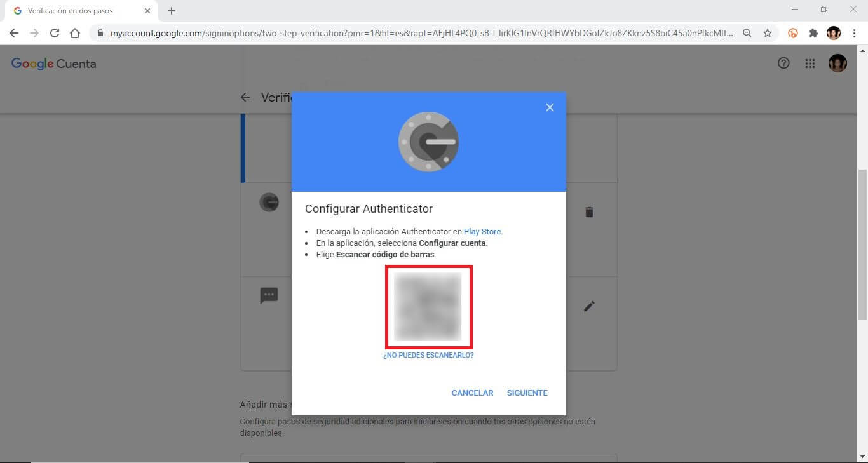Open the Google account avatar
Image resolution: width=868 pixels, height=463 pixels.
pos(837,63)
